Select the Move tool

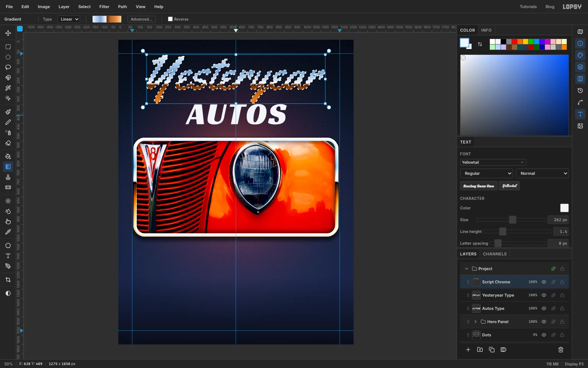pyautogui.click(x=8, y=33)
